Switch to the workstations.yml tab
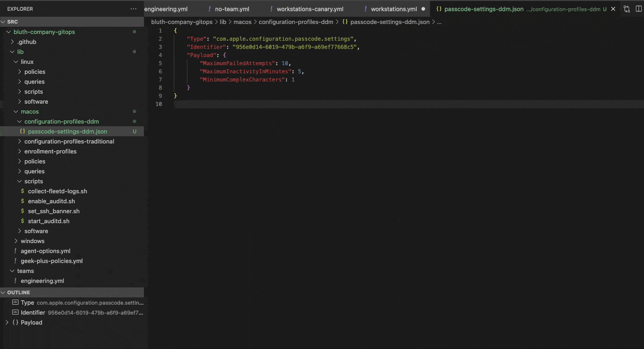The height and width of the screenshot is (349, 644). click(394, 9)
